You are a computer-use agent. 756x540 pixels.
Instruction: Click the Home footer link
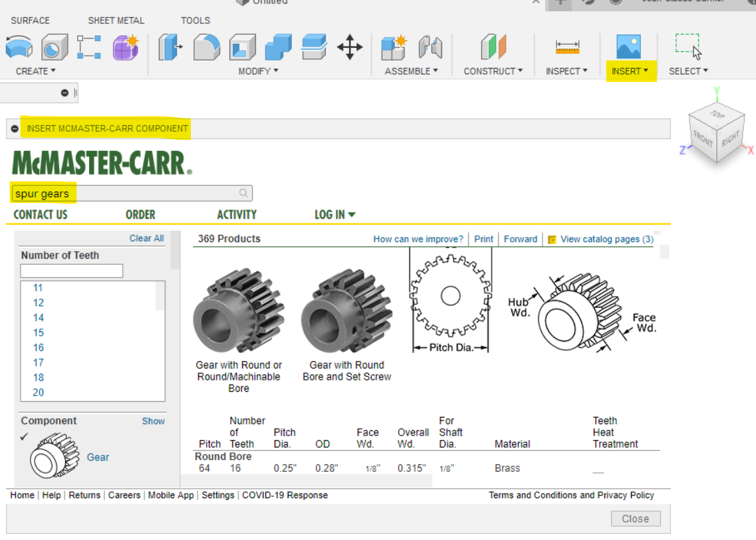point(22,495)
